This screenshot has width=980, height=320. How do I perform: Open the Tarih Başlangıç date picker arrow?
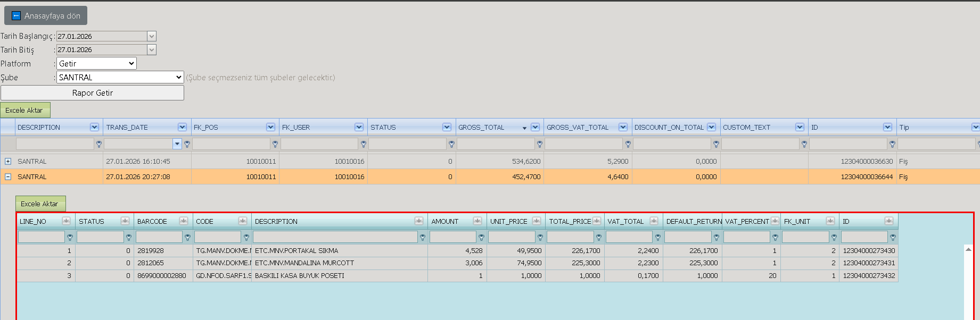pos(152,36)
